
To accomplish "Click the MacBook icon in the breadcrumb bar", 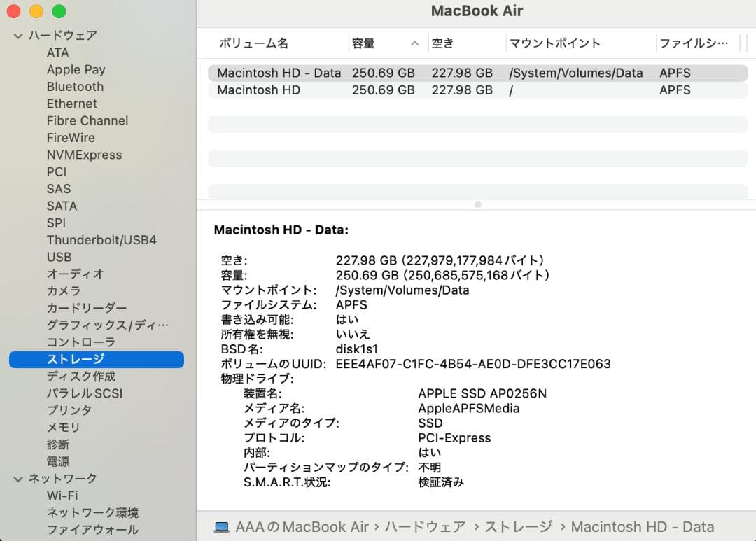I will (x=221, y=526).
